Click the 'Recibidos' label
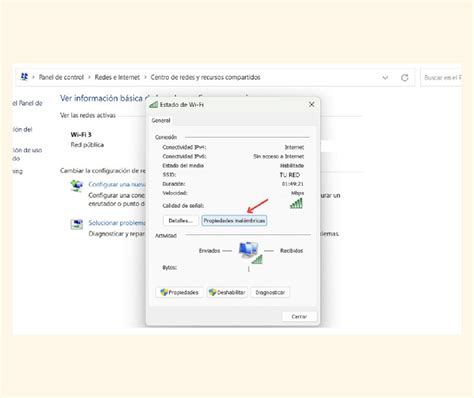Image resolution: width=474 pixels, height=398 pixels. [291, 251]
